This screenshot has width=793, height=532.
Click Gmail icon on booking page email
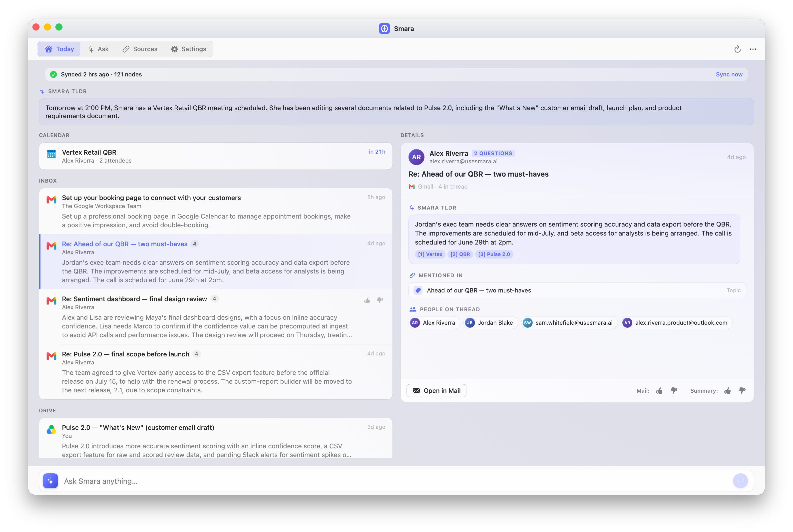tap(51, 200)
